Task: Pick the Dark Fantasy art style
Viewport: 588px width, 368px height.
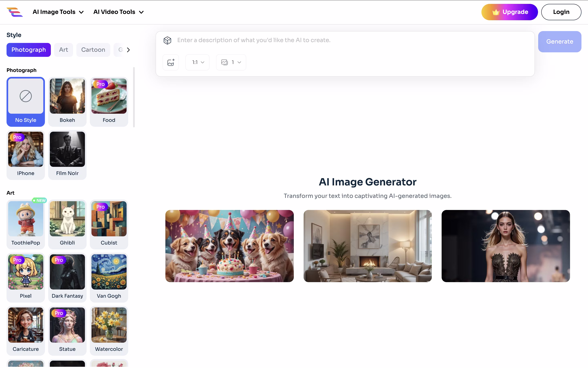Action: click(x=67, y=278)
